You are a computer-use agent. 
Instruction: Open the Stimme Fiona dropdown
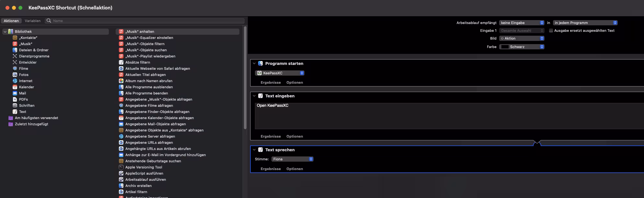coord(293,159)
